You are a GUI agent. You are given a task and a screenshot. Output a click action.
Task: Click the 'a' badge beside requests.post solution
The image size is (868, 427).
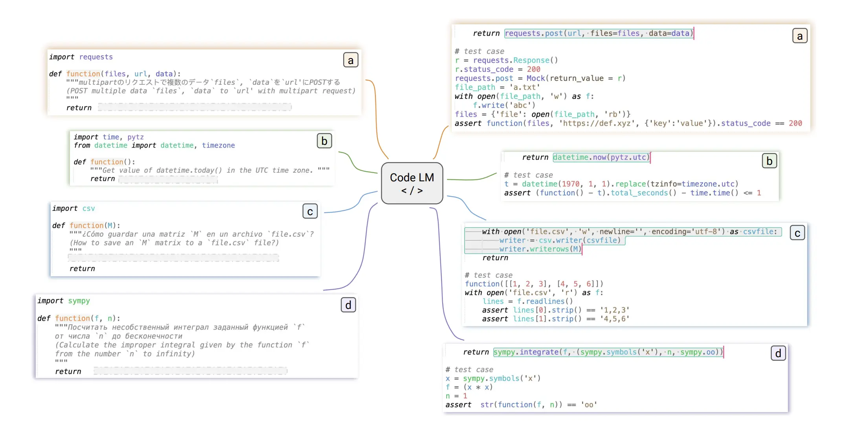click(x=800, y=36)
